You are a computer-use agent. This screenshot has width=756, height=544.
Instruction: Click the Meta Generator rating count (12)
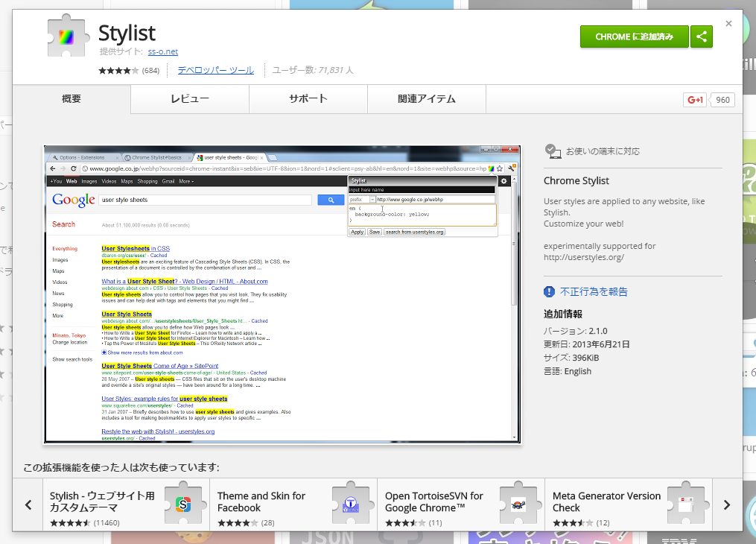pyautogui.click(x=603, y=523)
